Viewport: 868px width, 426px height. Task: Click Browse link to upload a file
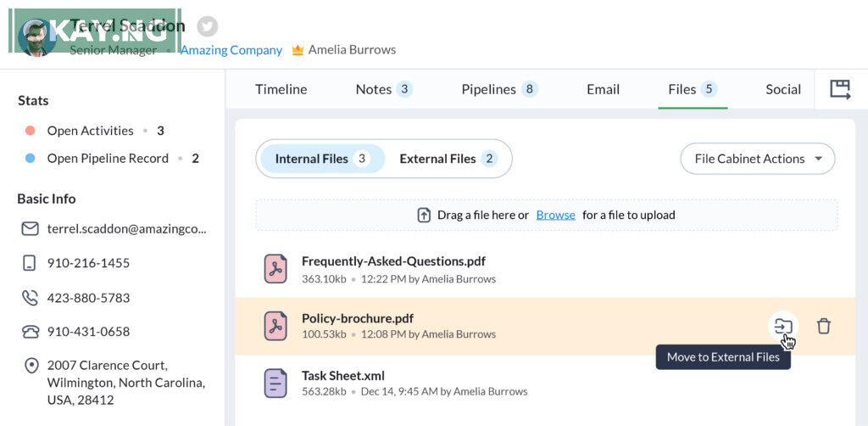click(x=555, y=215)
